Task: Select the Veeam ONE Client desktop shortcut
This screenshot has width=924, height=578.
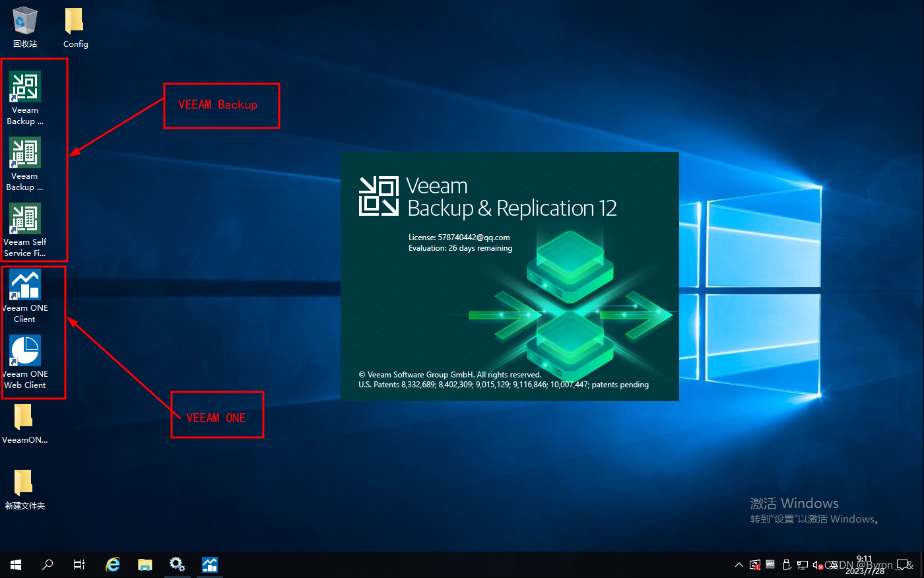Action: (25, 296)
